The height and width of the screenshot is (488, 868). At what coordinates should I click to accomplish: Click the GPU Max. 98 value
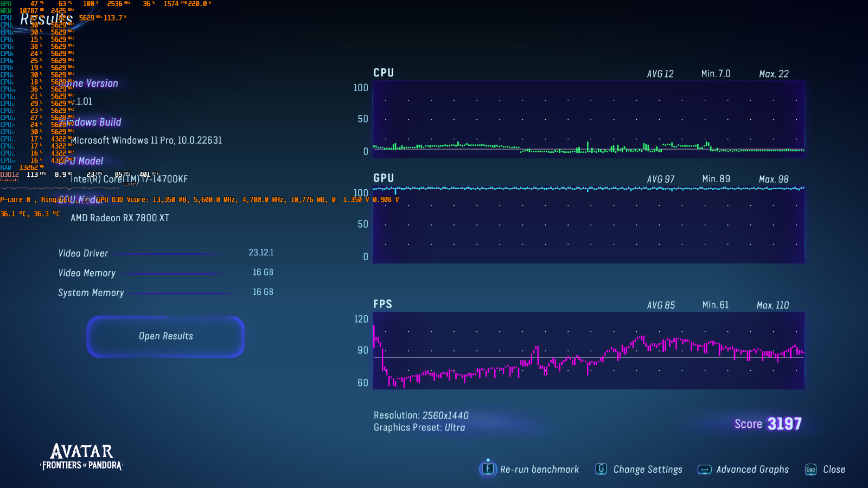point(774,179)
